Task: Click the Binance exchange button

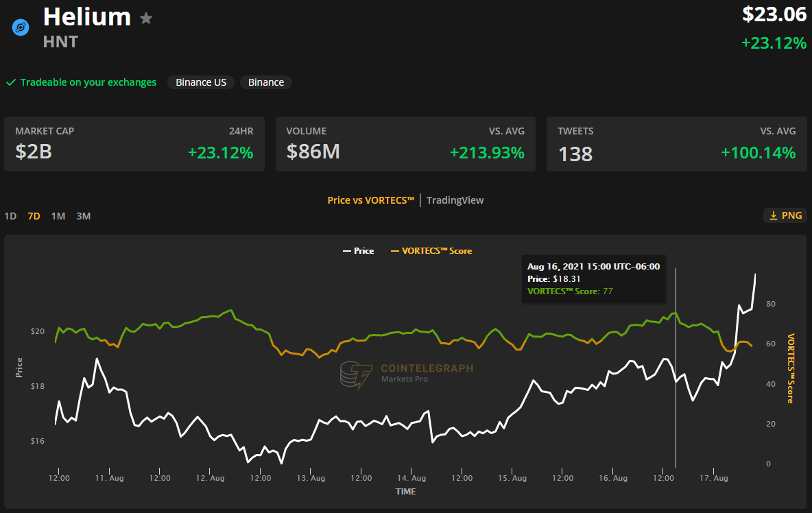Action: pyautogui.click(x=266, y=82)
